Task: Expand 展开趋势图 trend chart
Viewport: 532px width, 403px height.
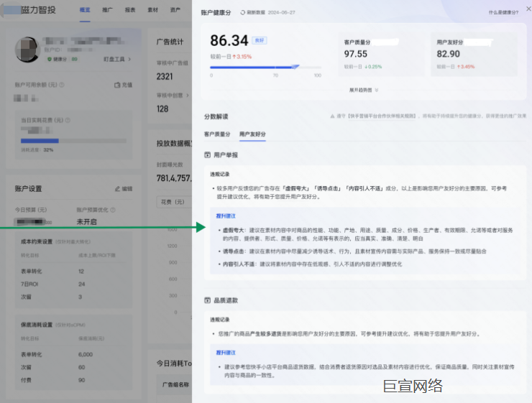Action: (x=364, y=91)
